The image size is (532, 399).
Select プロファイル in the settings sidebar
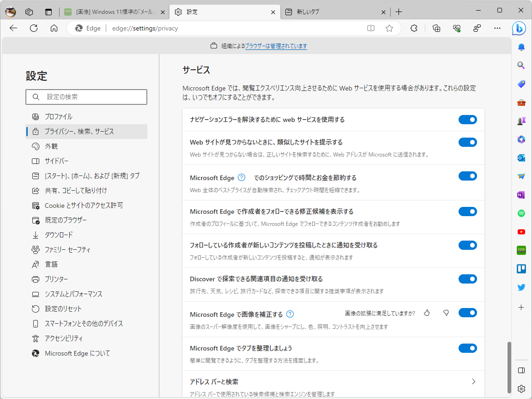58,116
